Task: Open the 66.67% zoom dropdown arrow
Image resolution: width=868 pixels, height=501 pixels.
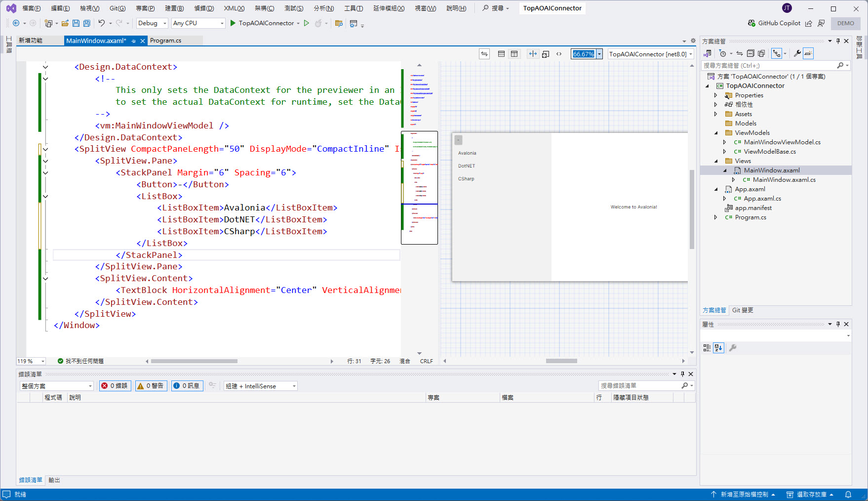Action: 599,54
